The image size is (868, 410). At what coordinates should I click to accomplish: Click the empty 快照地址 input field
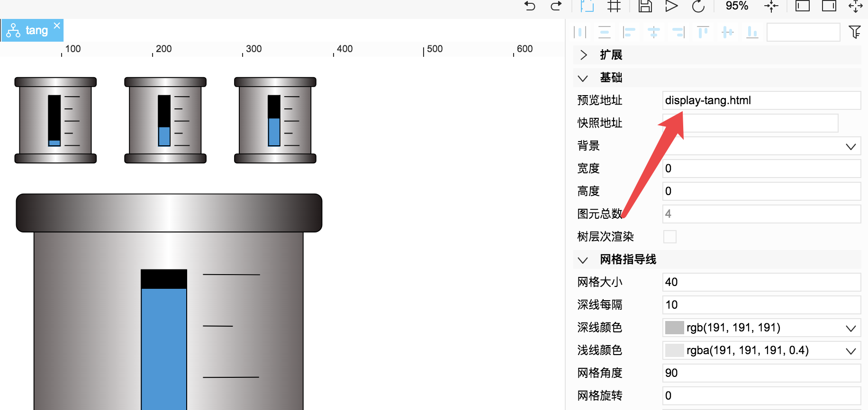click(750, 123)
